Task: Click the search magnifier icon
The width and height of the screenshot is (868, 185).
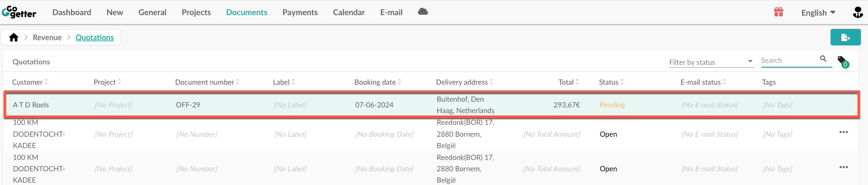Action: click(823, 59)
